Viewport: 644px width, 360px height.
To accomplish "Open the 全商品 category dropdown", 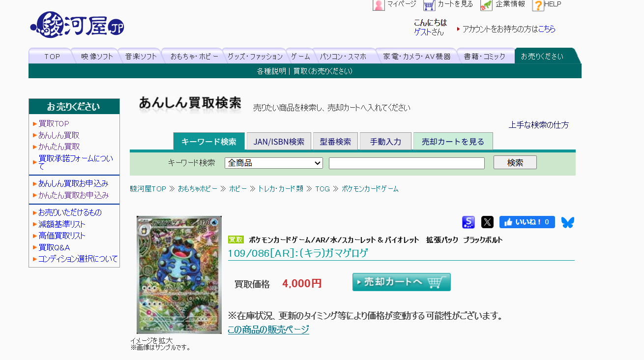I will point(274,163).
